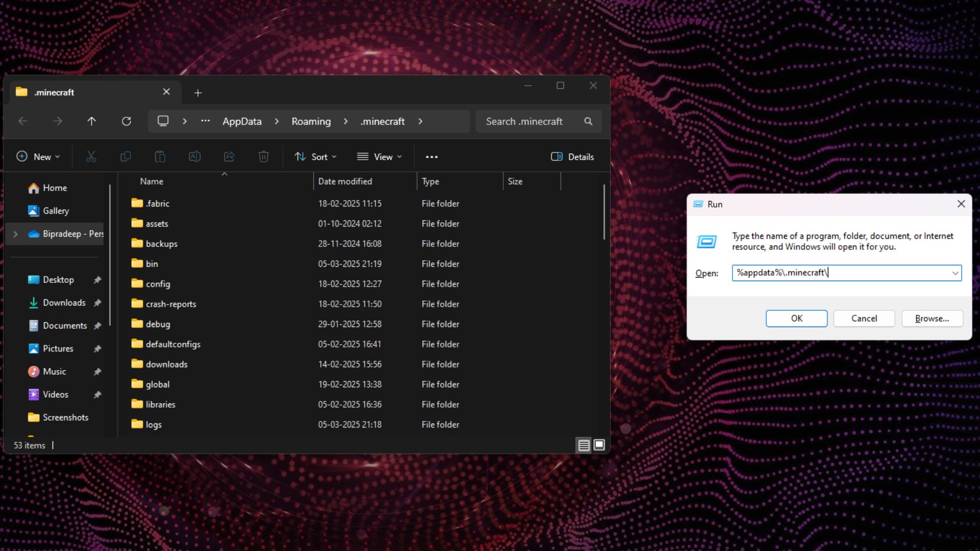Open the See more three-dots toolbar menu
Viewport: 980px width, 551px height.
[x=431, y=157]
